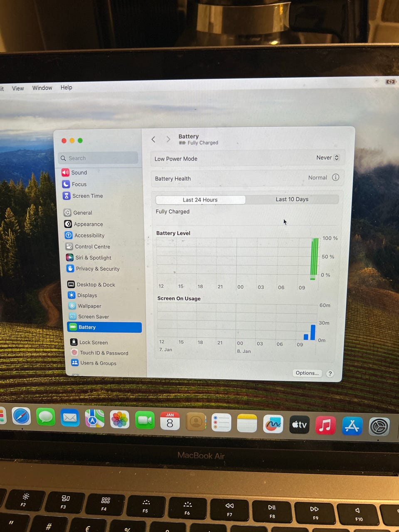399x532 pixels.
Task: Click the battery status menu bar icon
Action: tap(390, 82)
